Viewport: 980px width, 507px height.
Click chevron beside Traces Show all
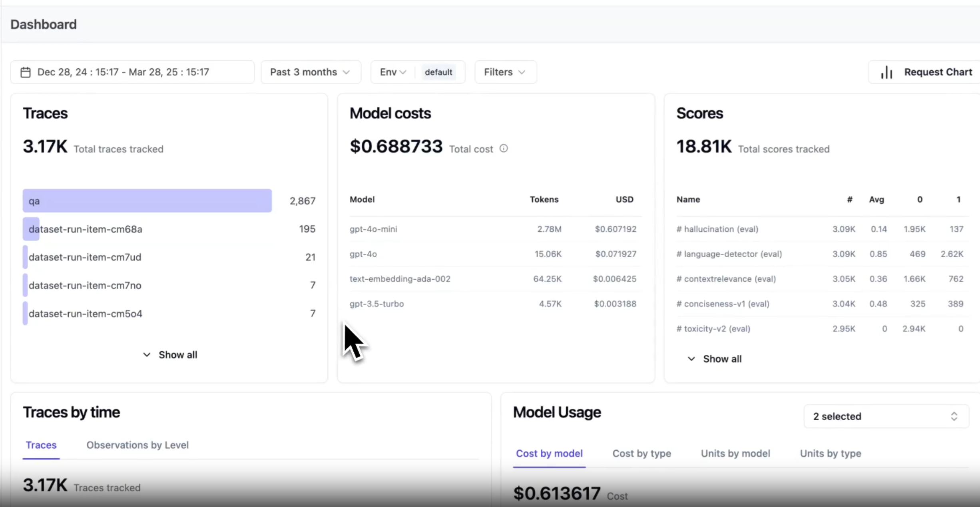(147, 355)
